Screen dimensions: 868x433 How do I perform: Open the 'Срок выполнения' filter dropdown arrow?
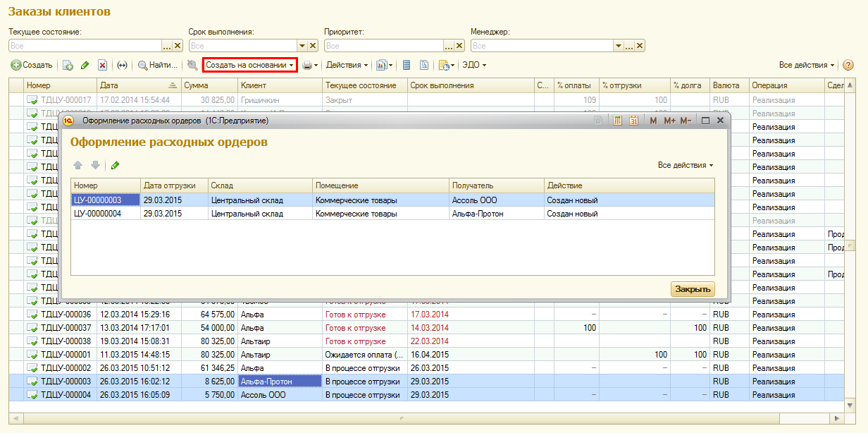coord(302,46)
